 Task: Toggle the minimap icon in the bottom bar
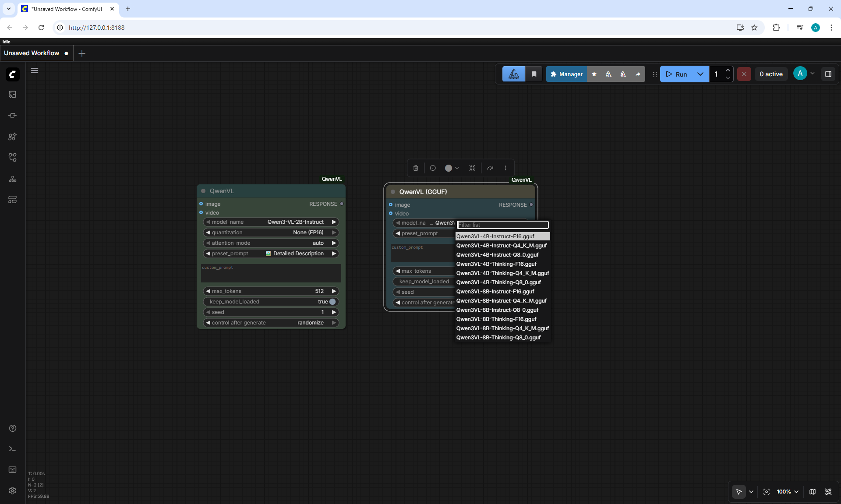[x=812, y=492]
